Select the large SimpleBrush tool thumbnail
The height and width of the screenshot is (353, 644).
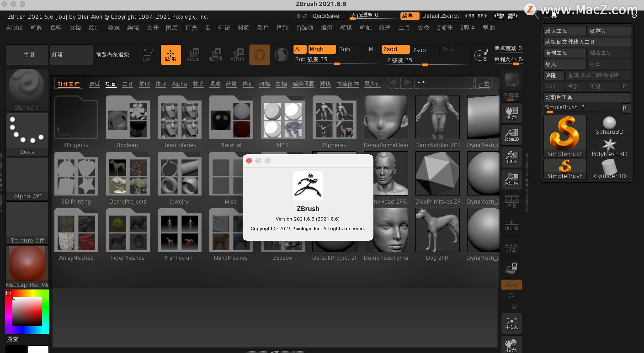pos(565,136)
